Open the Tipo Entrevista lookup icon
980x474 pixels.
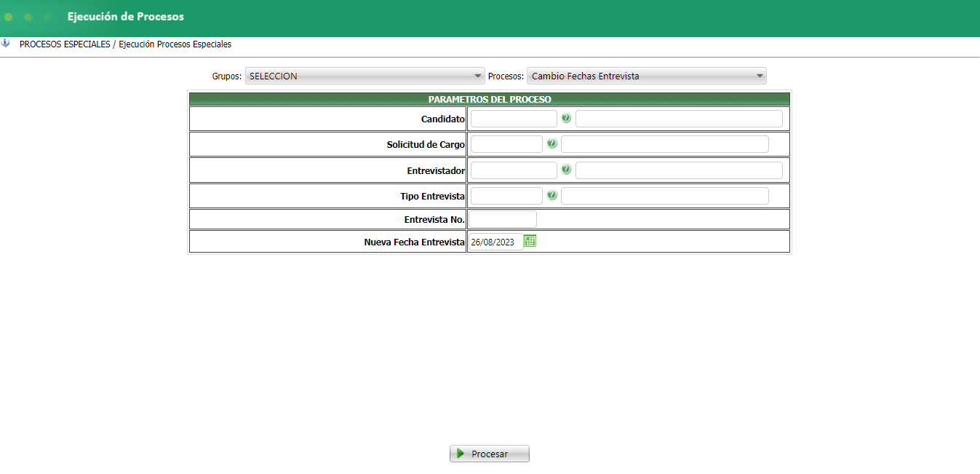tap(551, 195)
